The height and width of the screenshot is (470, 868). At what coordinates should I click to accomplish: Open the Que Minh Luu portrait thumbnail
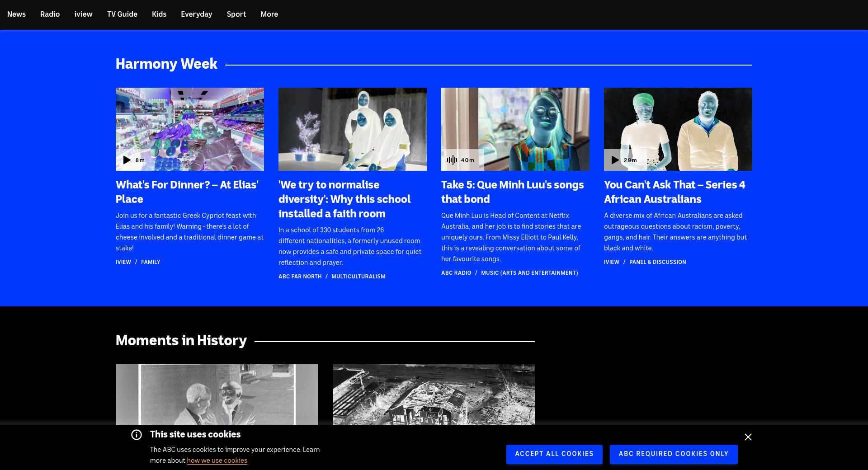515,129
